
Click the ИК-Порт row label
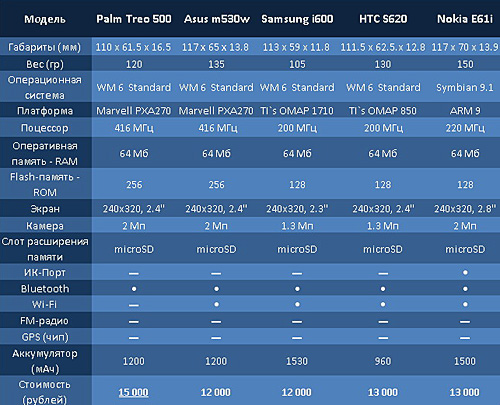tap(45, 273)
